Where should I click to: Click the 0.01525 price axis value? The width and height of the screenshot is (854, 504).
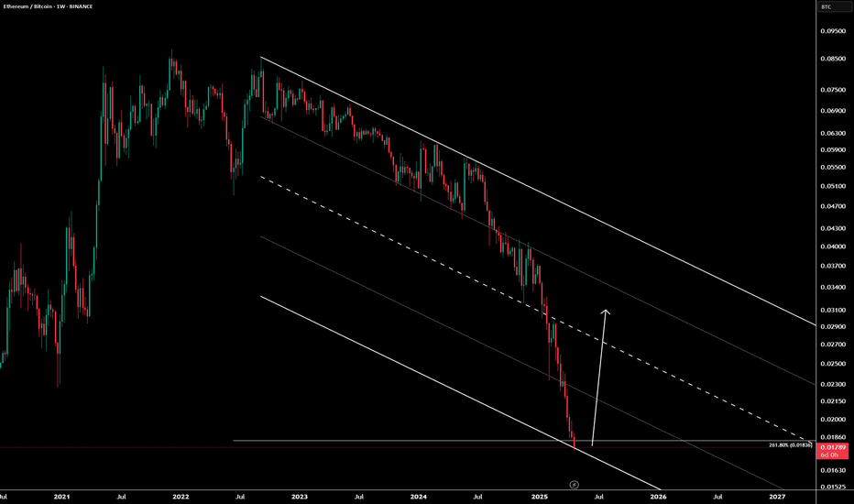[x=833, y=487]
